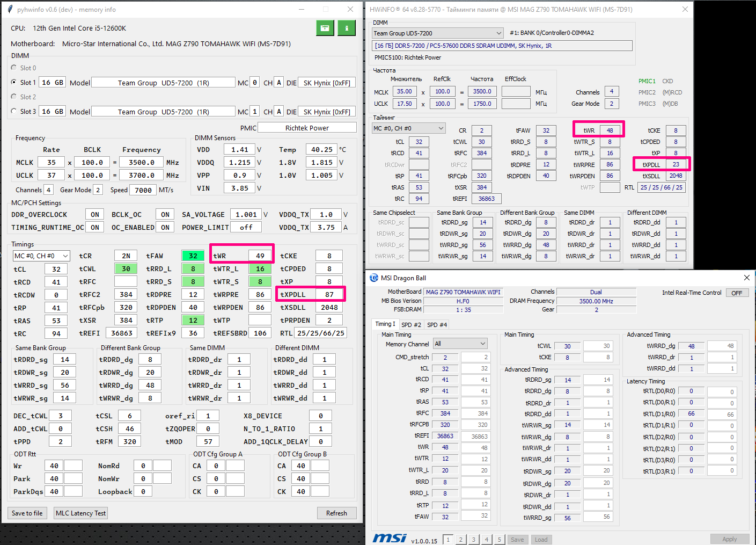
Task: Click the DDR_OVERCLOCK ON field
Action: pos(95,214)
